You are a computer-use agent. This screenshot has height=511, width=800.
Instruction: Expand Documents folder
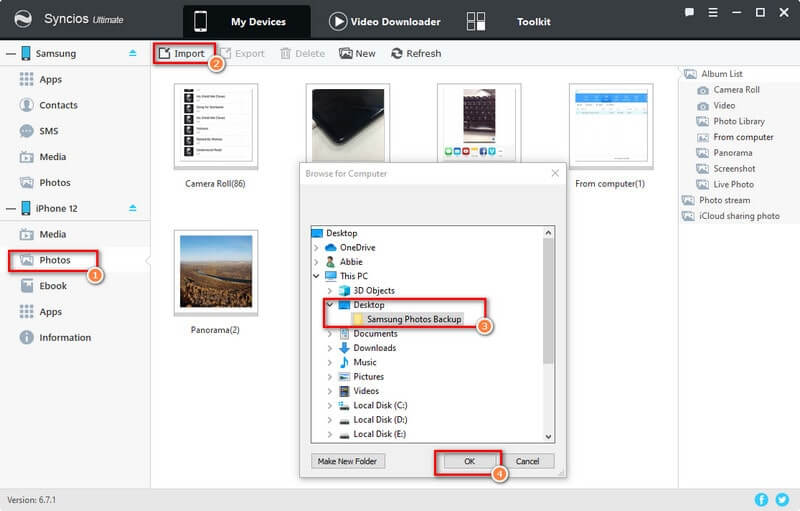[x=330, y=334]
